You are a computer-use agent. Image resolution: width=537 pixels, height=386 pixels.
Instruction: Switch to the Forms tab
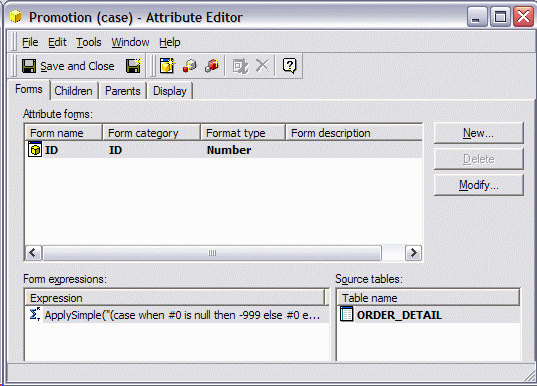pyautogui.click(x=29, y=89)
